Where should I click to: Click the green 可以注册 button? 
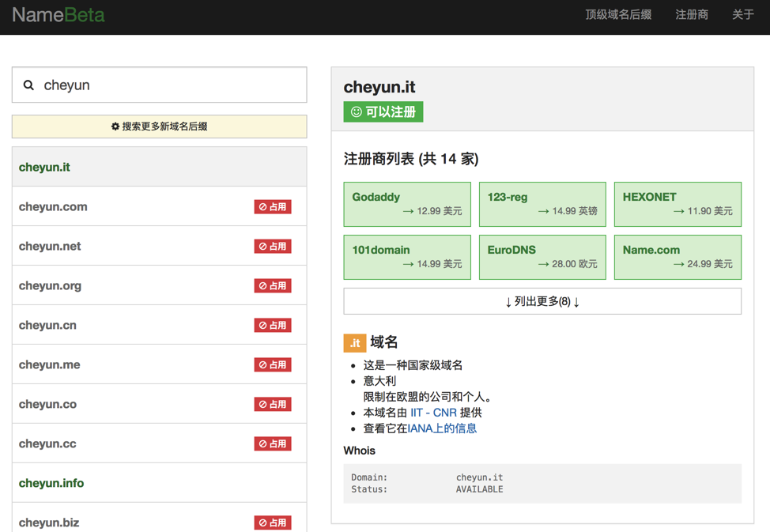[383, 112]
